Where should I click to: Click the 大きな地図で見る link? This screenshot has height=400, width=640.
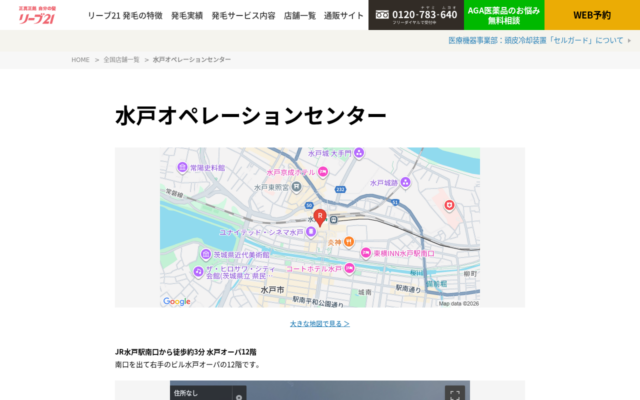[319, 324]
